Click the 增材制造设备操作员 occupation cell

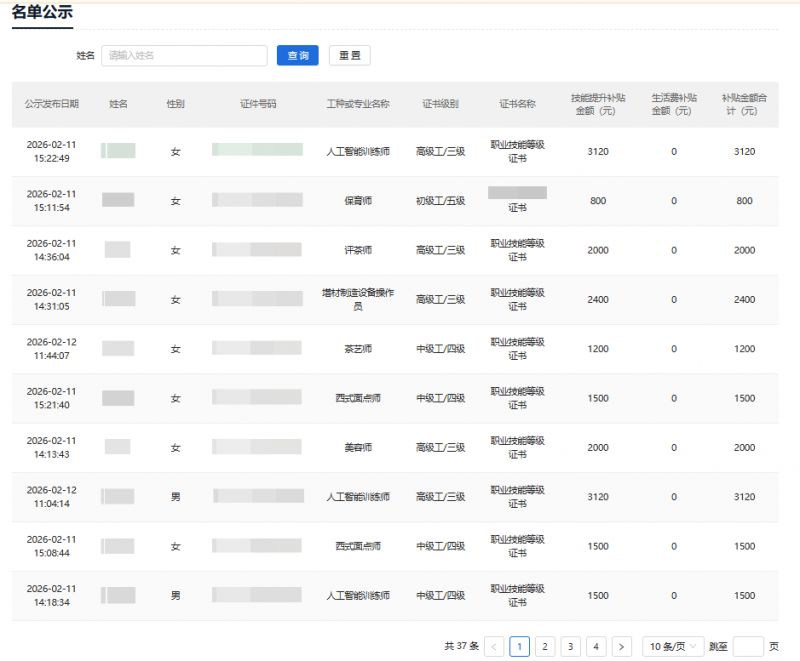point(358,299)
